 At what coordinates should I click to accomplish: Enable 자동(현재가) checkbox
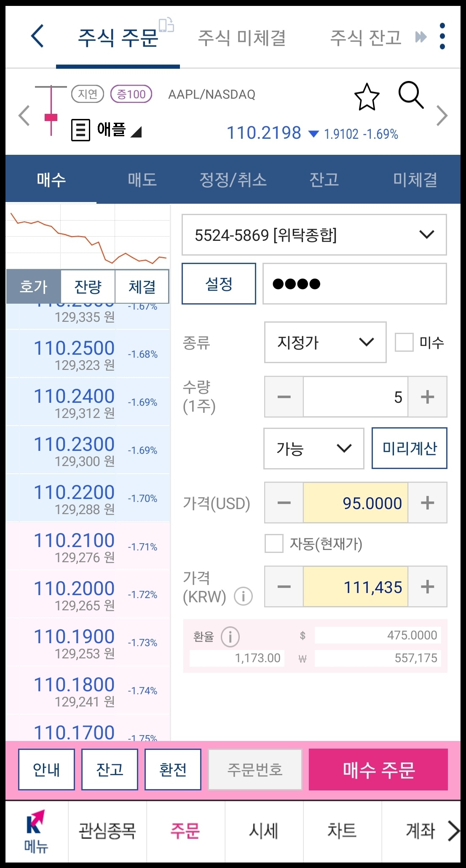point(274,543)
